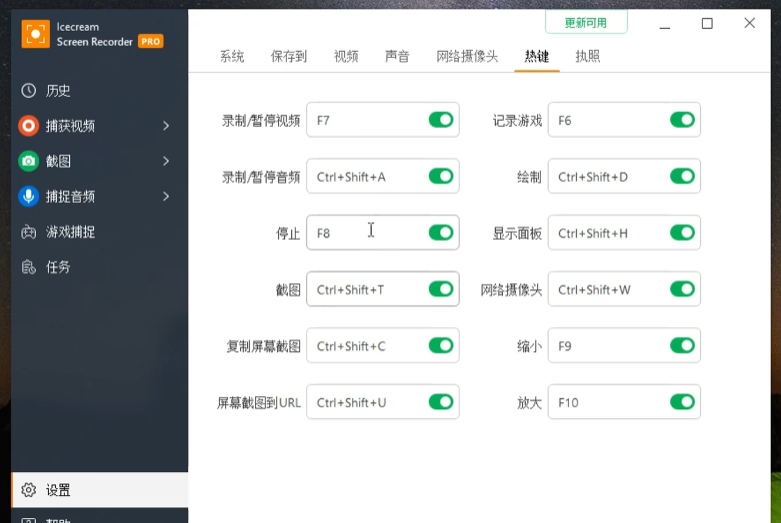781x523 pixels.
Task: Expand the 截图 submenu arrow
Action: coord(166,161)
